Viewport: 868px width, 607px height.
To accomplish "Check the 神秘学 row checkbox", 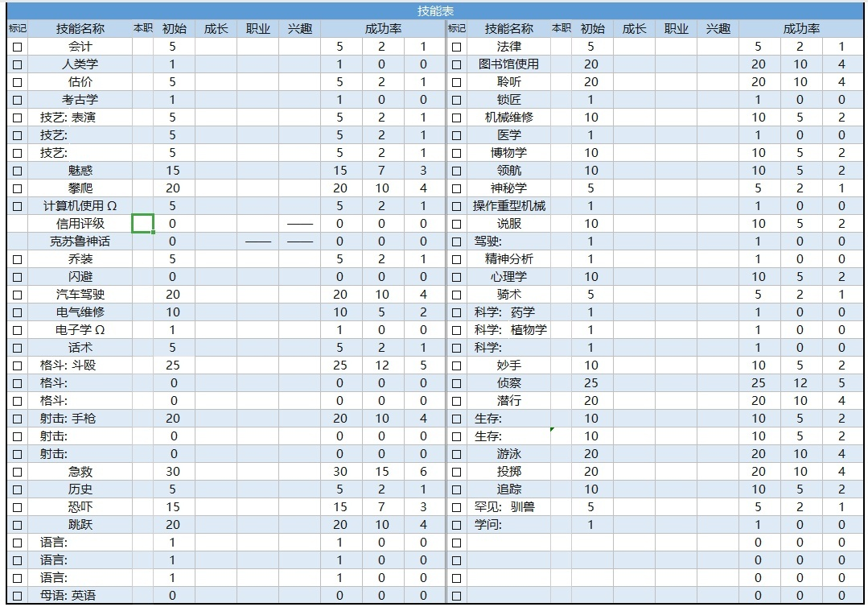I will click(457, 189).
